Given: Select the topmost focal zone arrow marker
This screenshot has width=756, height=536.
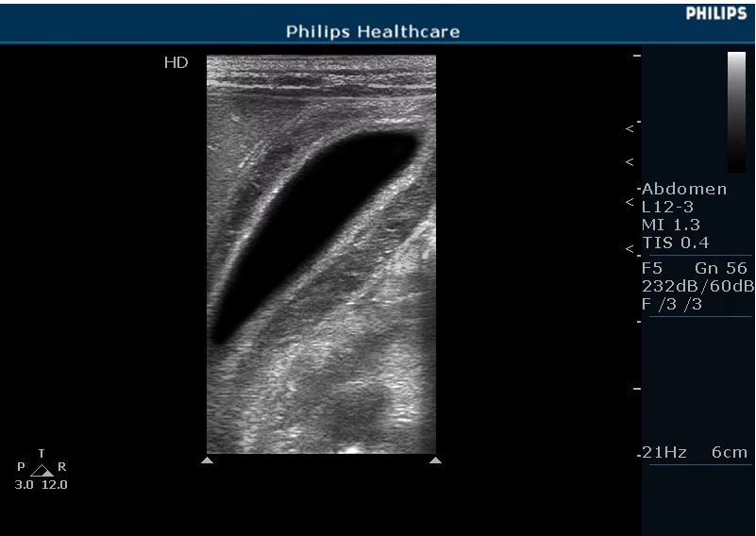Looking at the screenshot, I should tap(630, 128).
